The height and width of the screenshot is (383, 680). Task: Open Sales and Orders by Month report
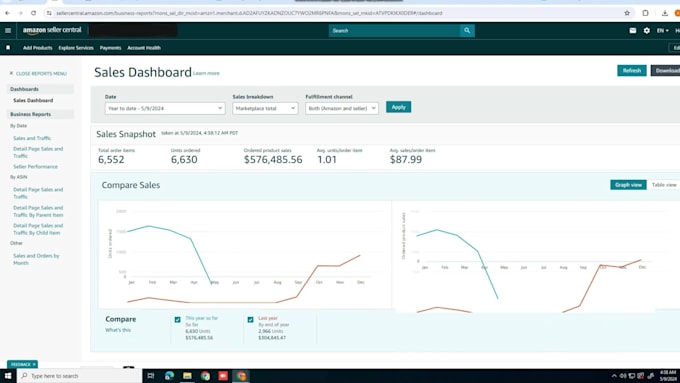[36, 259]
